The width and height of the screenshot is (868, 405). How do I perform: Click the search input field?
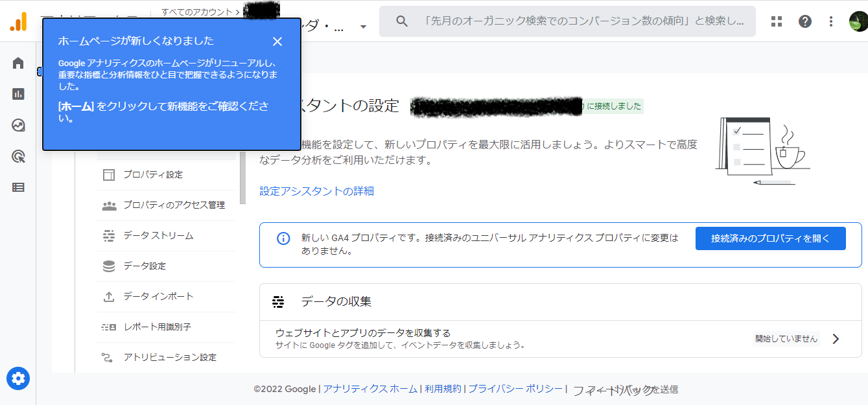click(x=567, y=21)
